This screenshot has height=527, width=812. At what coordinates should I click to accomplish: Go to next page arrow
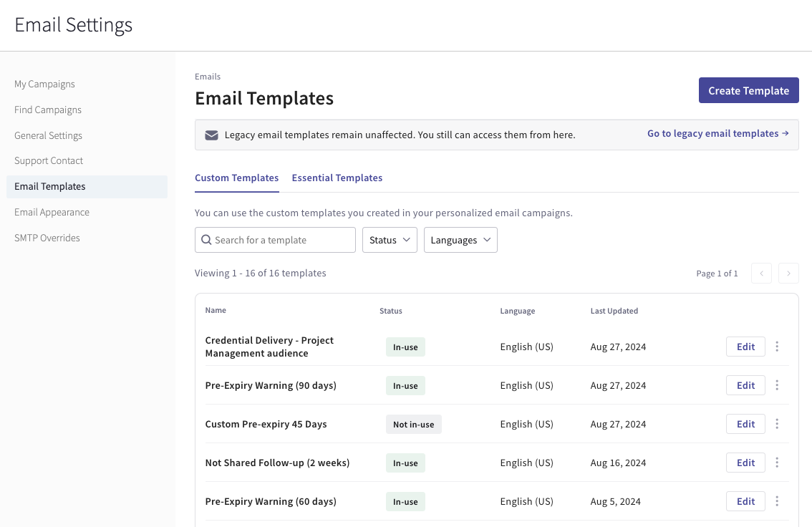tap(788, 274)
